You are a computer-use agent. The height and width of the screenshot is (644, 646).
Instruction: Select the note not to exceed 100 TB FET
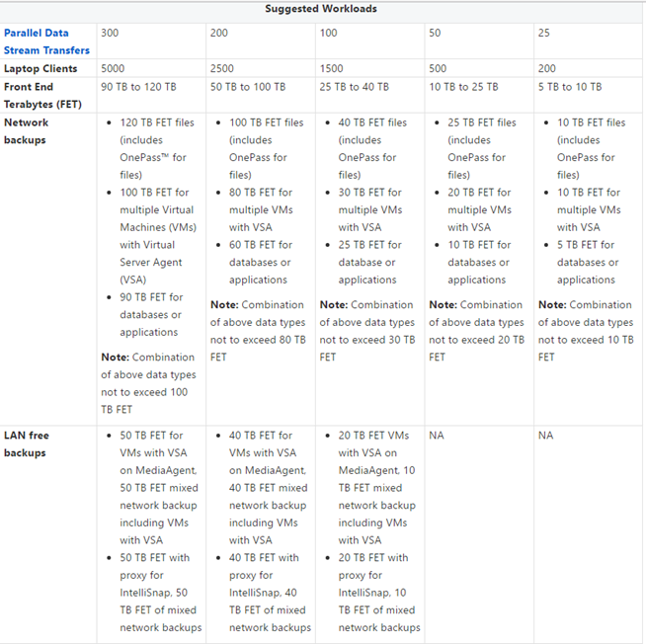(x=148, y=383)
